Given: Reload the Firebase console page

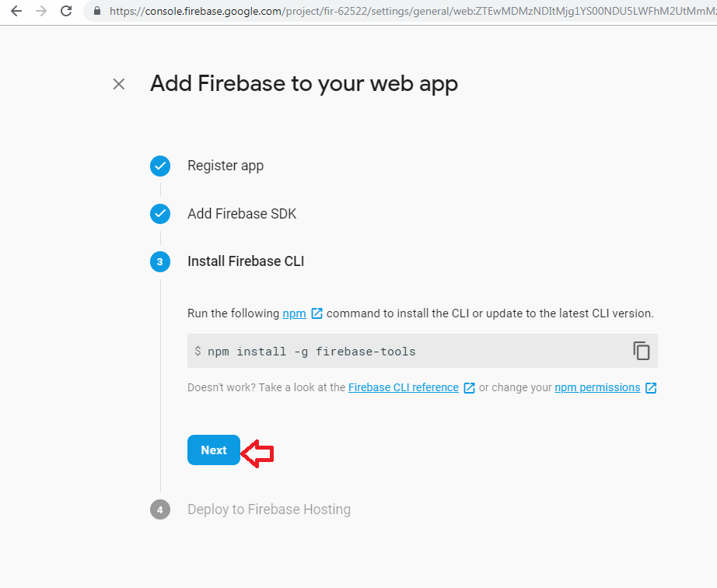Looking at the screenshot, I should pyautogui.click(x=66, y=11).
